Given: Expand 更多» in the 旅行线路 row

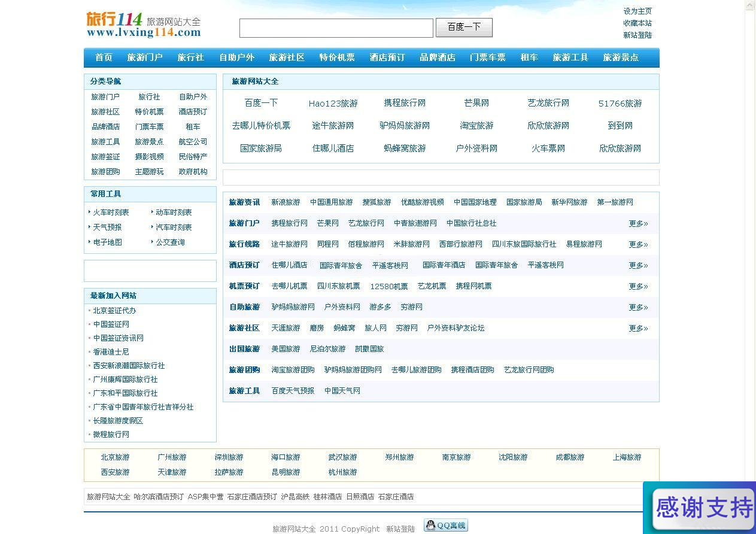Looking at the screenshot, I should (x=638, y=245).
